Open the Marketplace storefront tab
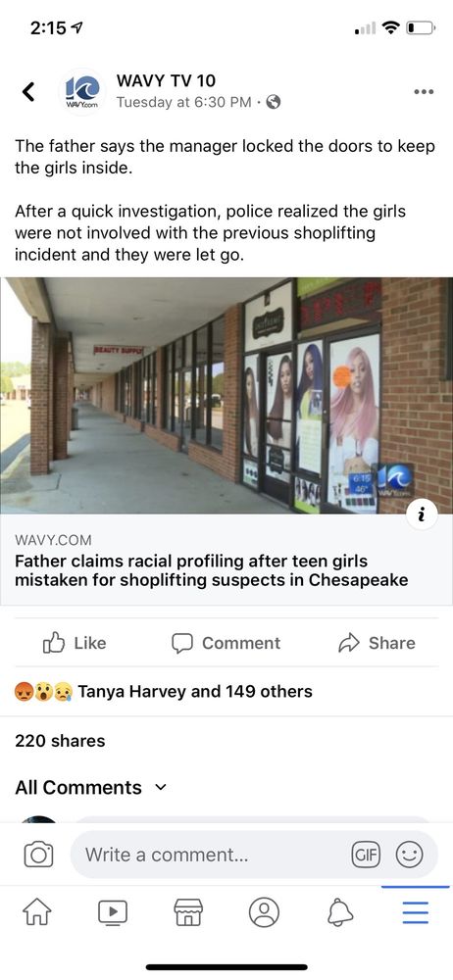 click(188, 912)
